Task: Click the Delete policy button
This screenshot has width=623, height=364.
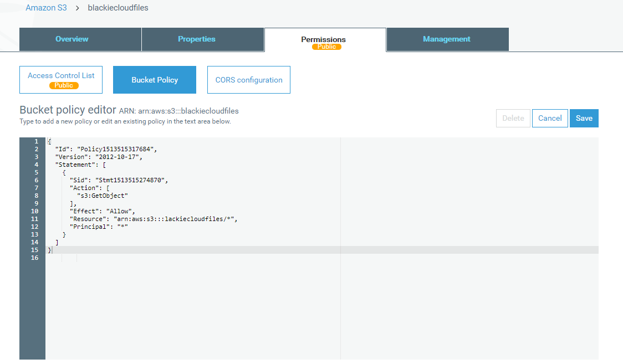Action: [513, 118]
